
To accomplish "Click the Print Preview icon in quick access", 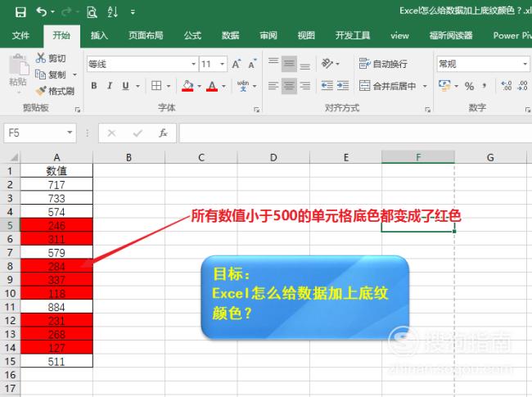I will tap(92, 12).
